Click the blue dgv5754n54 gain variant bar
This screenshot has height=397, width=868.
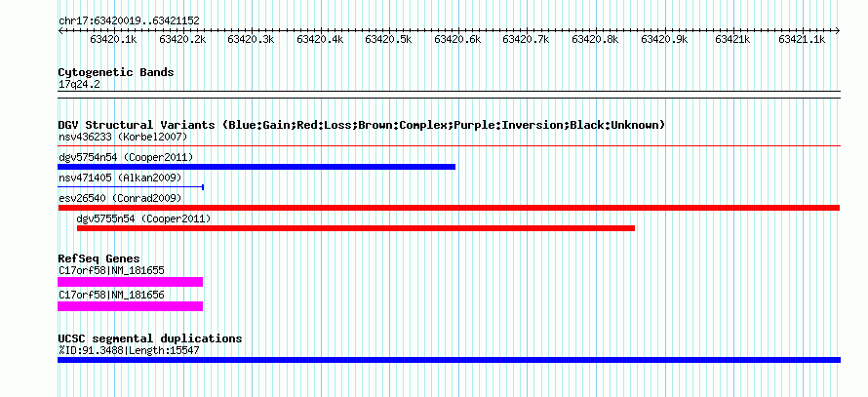pyautogui.click(x=256, y=167)
